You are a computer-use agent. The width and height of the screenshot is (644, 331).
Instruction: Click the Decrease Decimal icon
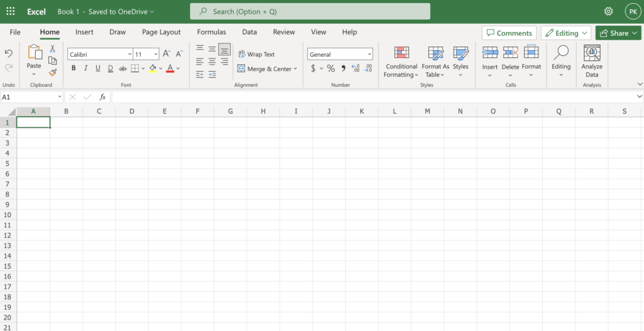point(369,68)
